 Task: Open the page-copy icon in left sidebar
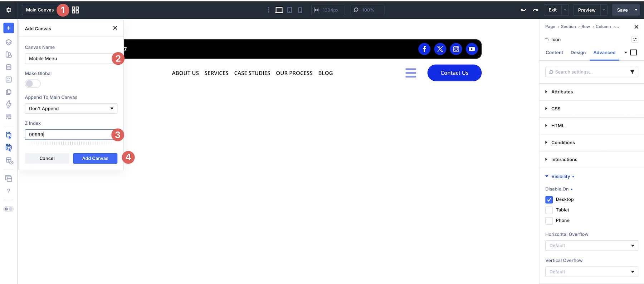9,92
